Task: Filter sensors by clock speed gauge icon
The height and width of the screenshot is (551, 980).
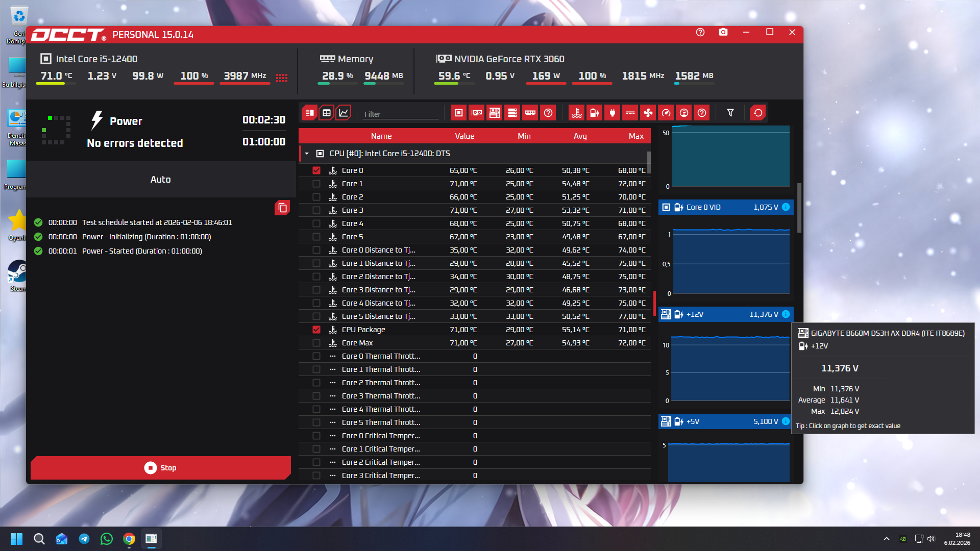Action: tap(666, 113)
